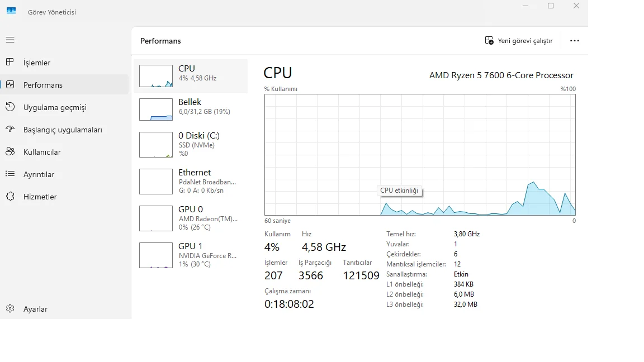Open the Disk 0 (C:) graph thumbnail
Image resolution: width=644 pixels, height=362 pixels.
(156, 145)
